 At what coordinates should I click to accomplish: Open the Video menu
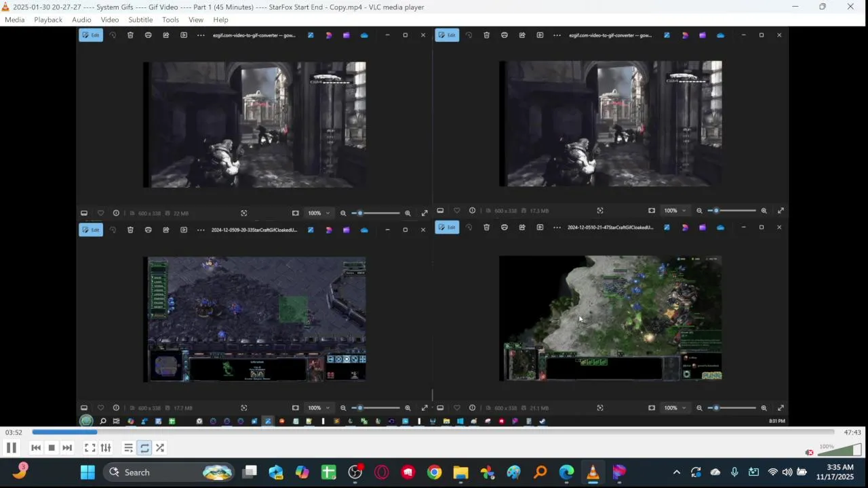pyautogui.click(x=110, y=20)
